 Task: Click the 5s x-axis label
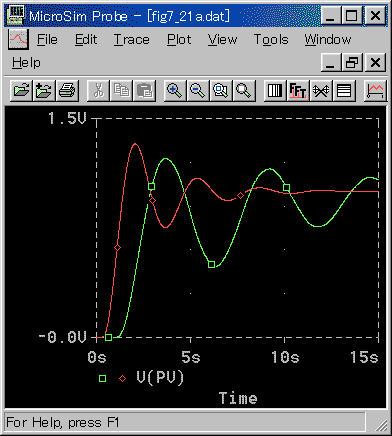pyautogui.click(x=191, y=357)
